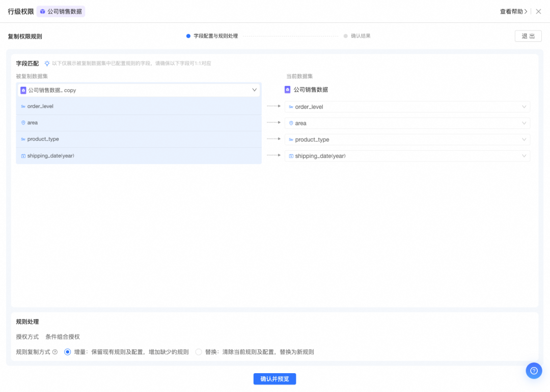
Task: Open the 公司销售数据_copy source dataset dropdown
Action: tap(139, 90)
